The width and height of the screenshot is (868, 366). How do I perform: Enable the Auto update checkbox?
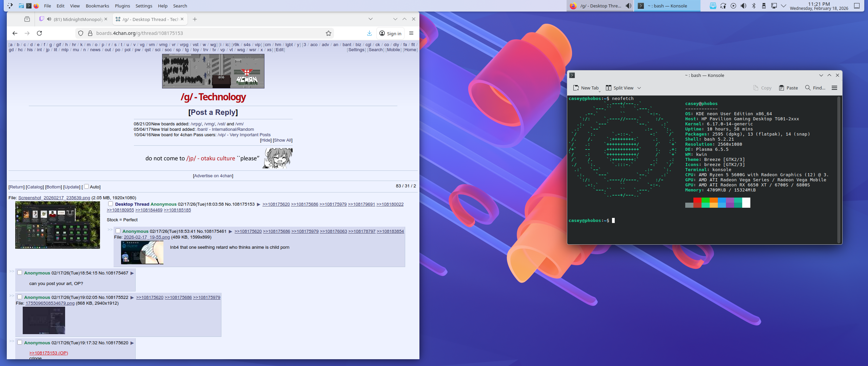click(x=86, y=186)
